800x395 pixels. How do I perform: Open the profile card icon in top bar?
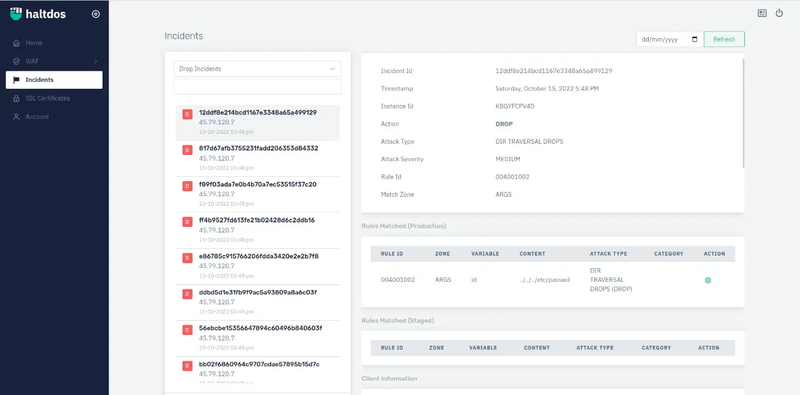[x=762, y=13]
